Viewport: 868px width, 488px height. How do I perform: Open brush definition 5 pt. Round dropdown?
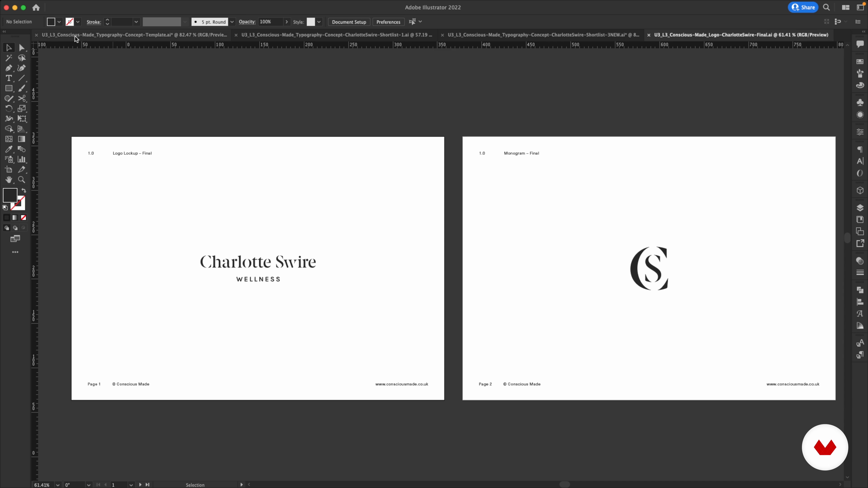232,22
